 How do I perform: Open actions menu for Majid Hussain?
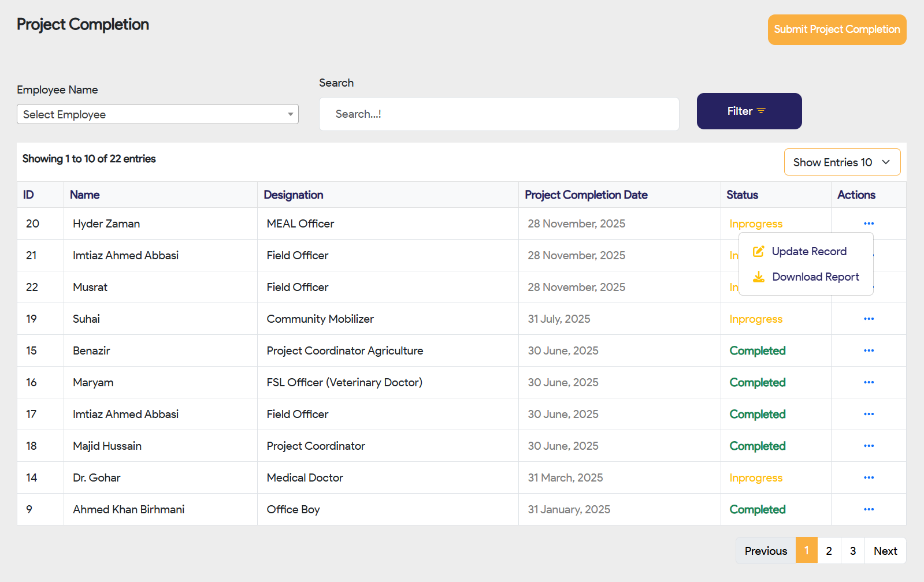point(869,446)
